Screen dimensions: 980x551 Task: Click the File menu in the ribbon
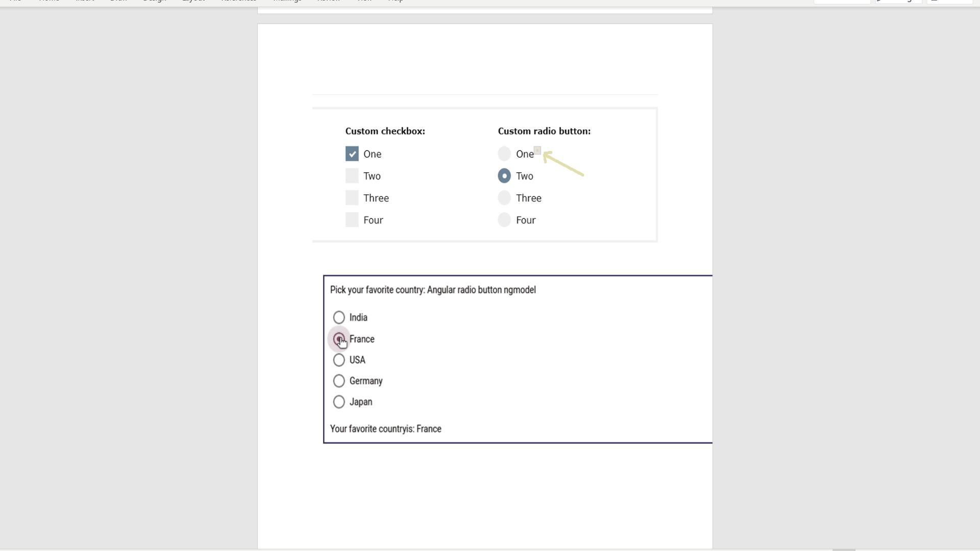point(15,1)
